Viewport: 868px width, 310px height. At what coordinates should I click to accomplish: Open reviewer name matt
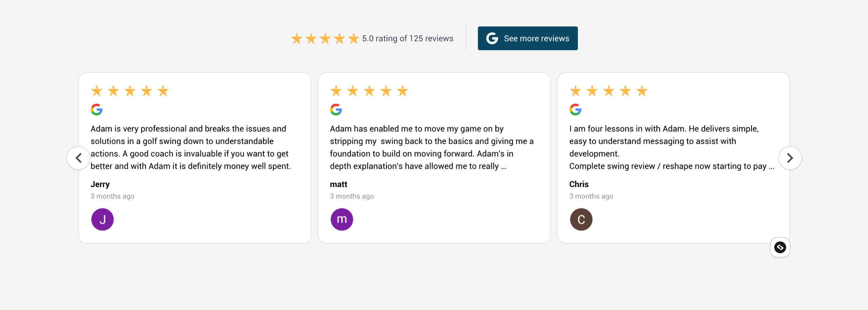(338, 184)
